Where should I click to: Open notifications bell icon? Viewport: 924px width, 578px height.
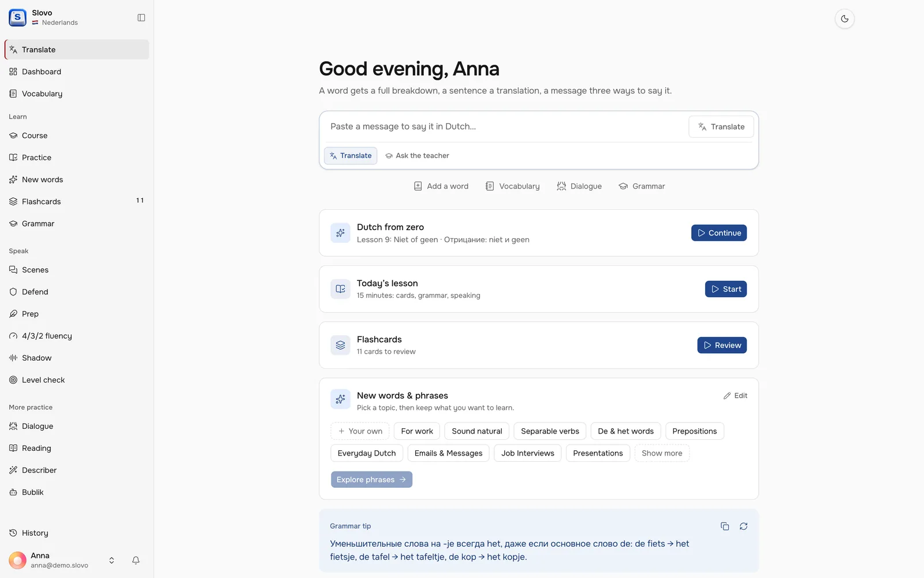[136, 560]
